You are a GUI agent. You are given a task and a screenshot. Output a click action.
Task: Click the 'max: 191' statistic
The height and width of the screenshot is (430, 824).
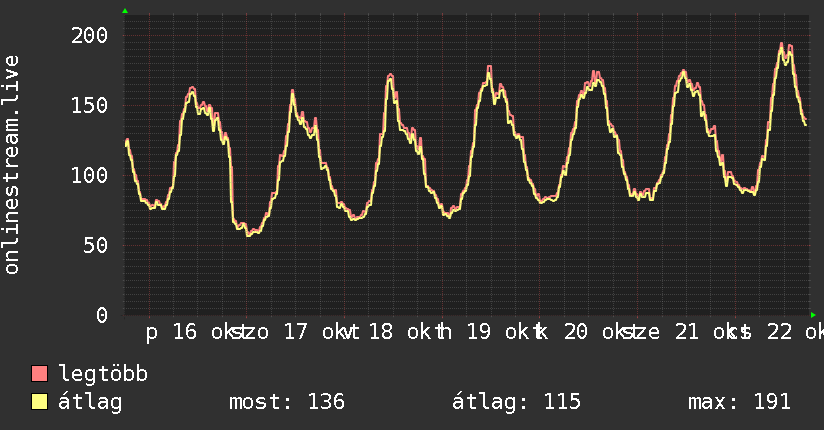pos(739,402)
